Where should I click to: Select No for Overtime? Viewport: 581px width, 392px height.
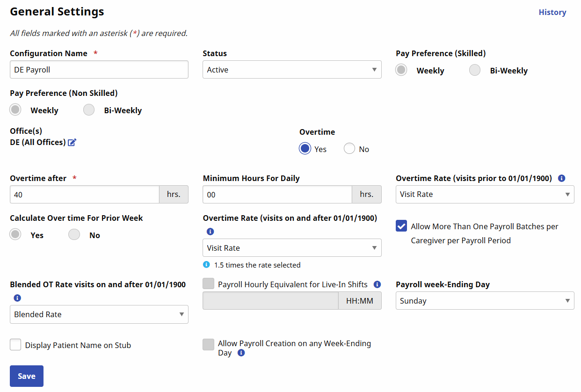pos(349,149)
